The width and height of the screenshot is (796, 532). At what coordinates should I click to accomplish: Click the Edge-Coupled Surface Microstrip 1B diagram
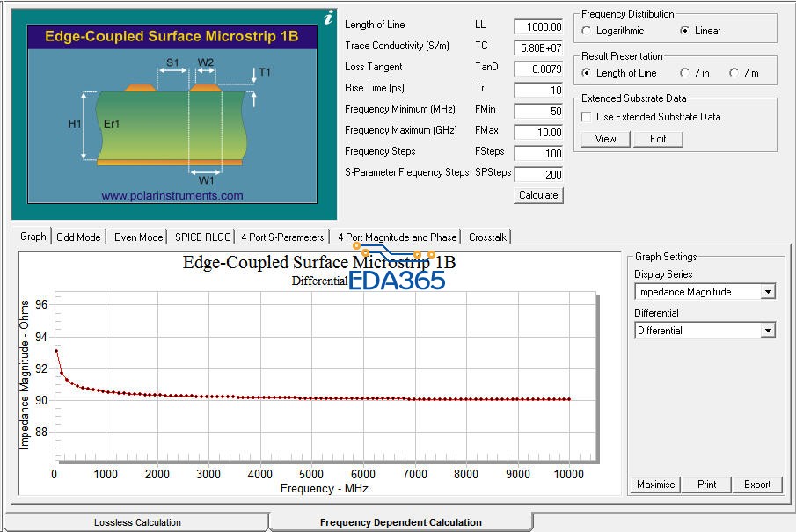172,114
